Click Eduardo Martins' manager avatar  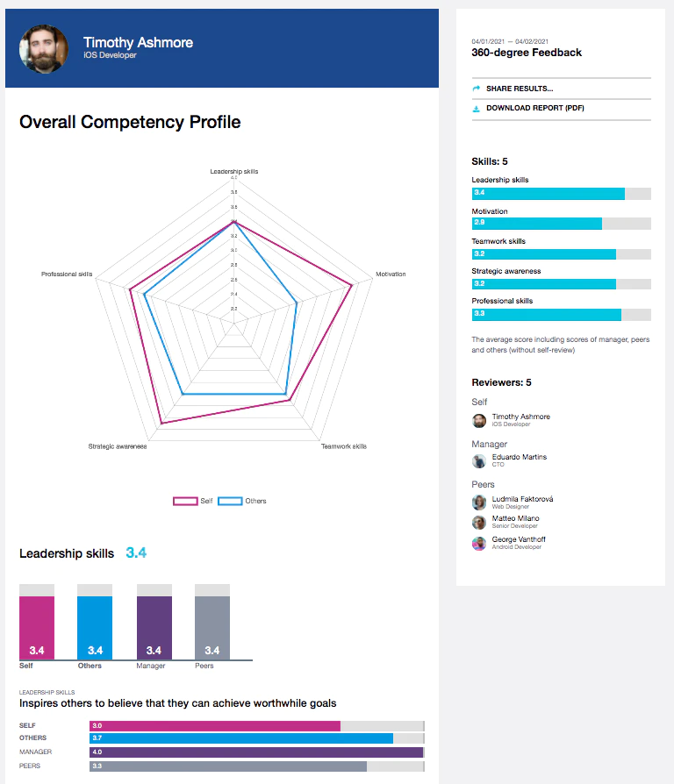[x=479, y=461]
